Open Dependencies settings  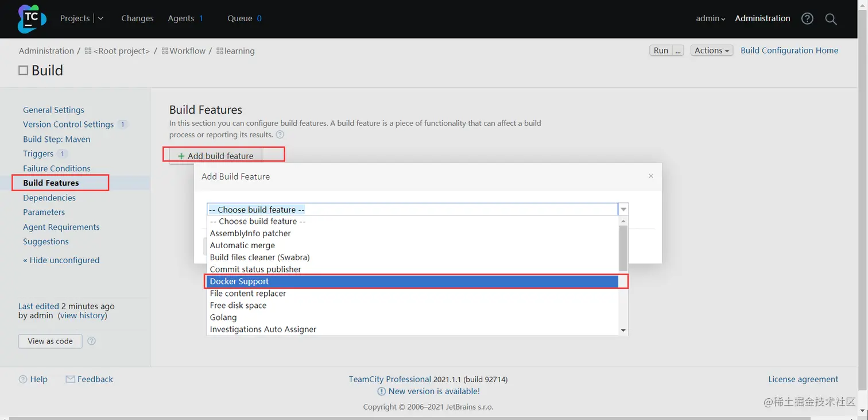(x=49, y=198)
